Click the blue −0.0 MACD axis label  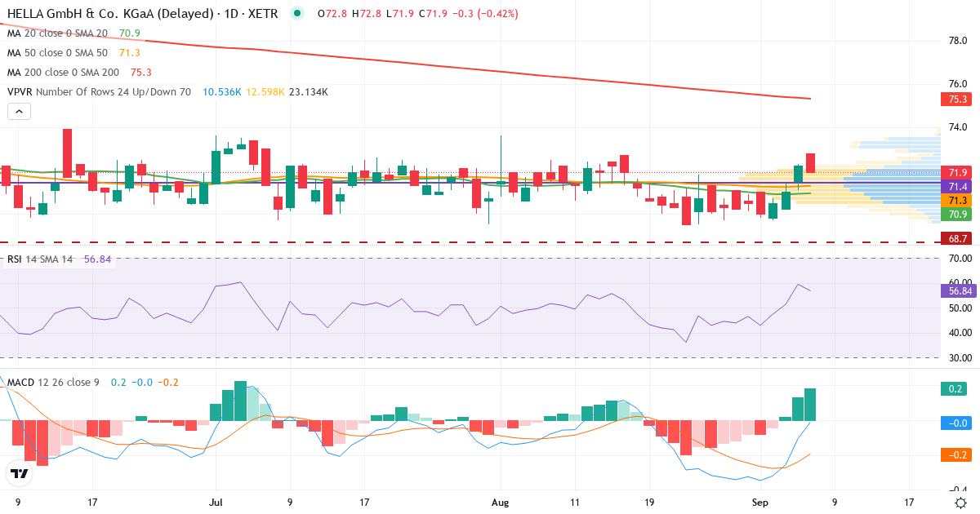click(957, 423)
